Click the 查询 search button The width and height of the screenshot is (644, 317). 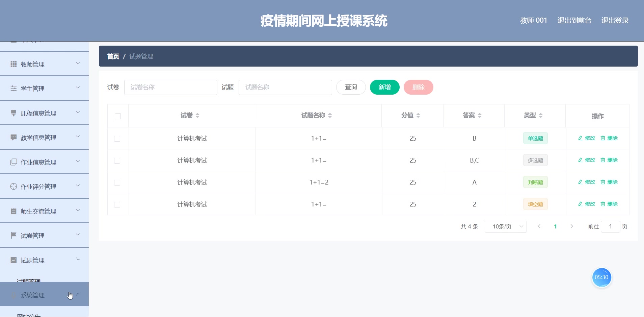(x=351, y=87)
